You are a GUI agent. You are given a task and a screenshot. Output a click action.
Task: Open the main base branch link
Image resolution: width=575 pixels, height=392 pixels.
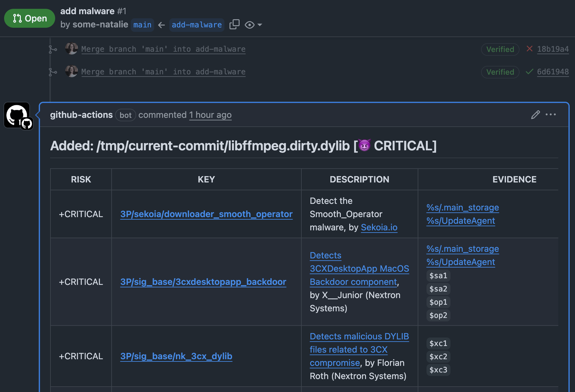click(x=142, y=25)
